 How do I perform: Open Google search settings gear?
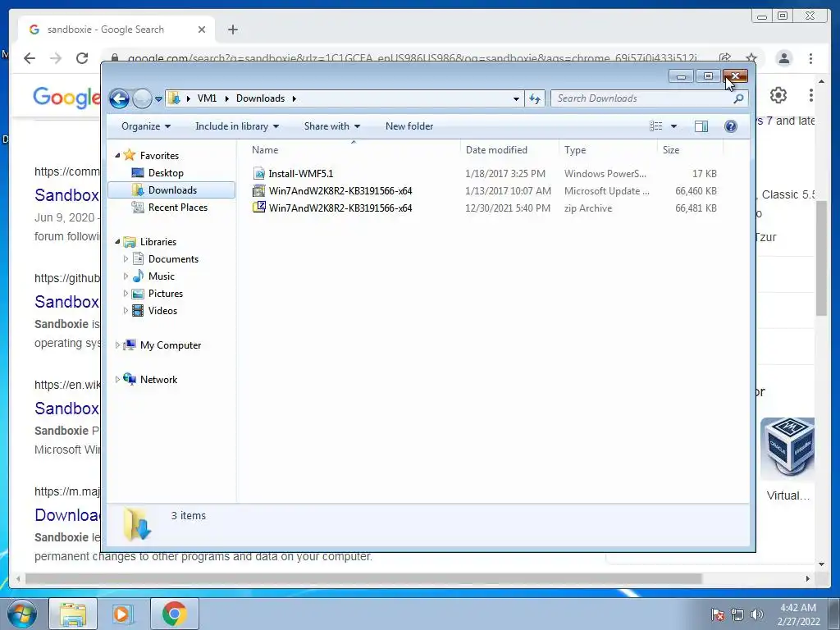coord(778,95)
